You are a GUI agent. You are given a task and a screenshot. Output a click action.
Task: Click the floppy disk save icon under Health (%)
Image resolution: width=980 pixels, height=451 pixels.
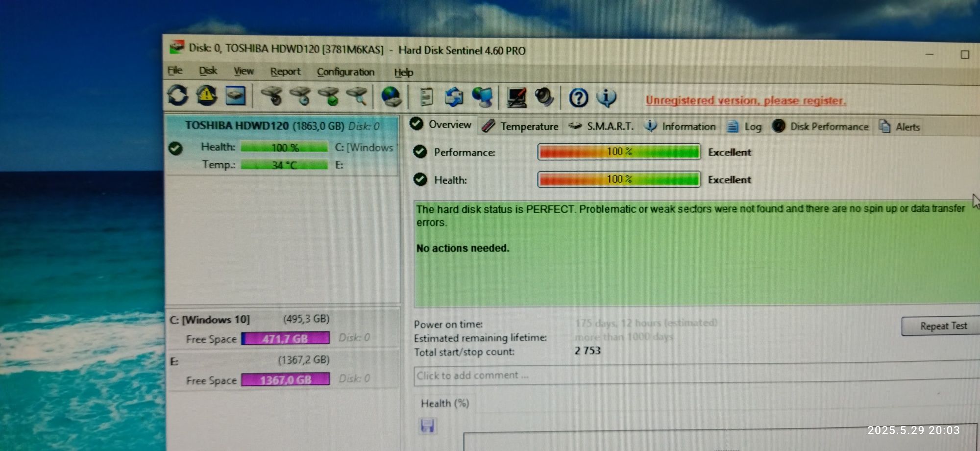point(427,426)
